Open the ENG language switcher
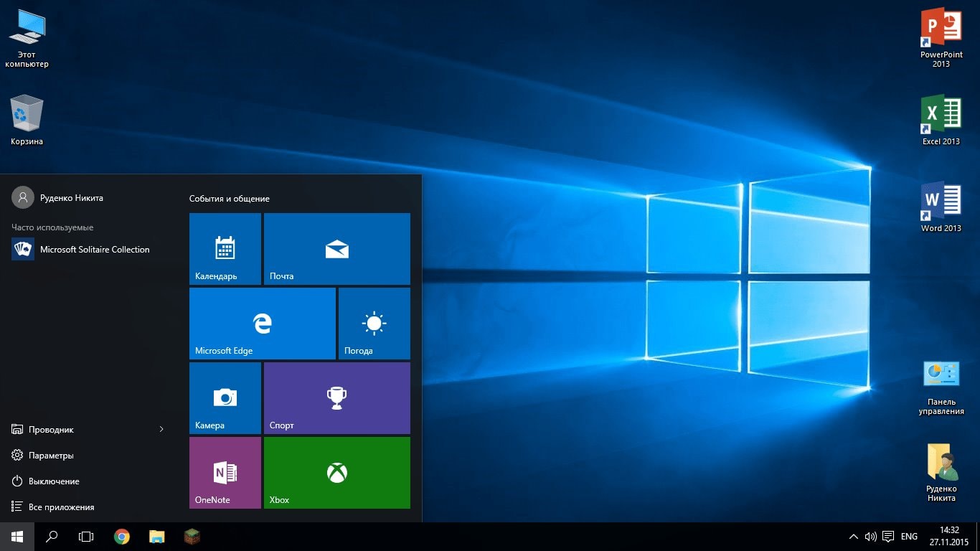This screenshot has height=551, width=980. pos(908,536)
